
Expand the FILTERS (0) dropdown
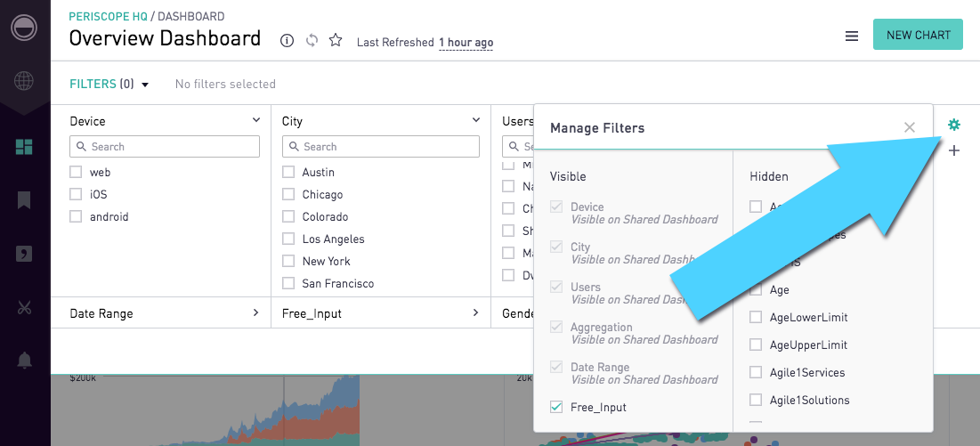click(109, 84)
